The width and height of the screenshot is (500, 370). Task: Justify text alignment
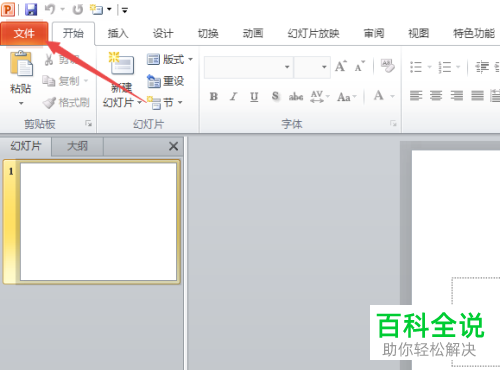click(477, 96)
